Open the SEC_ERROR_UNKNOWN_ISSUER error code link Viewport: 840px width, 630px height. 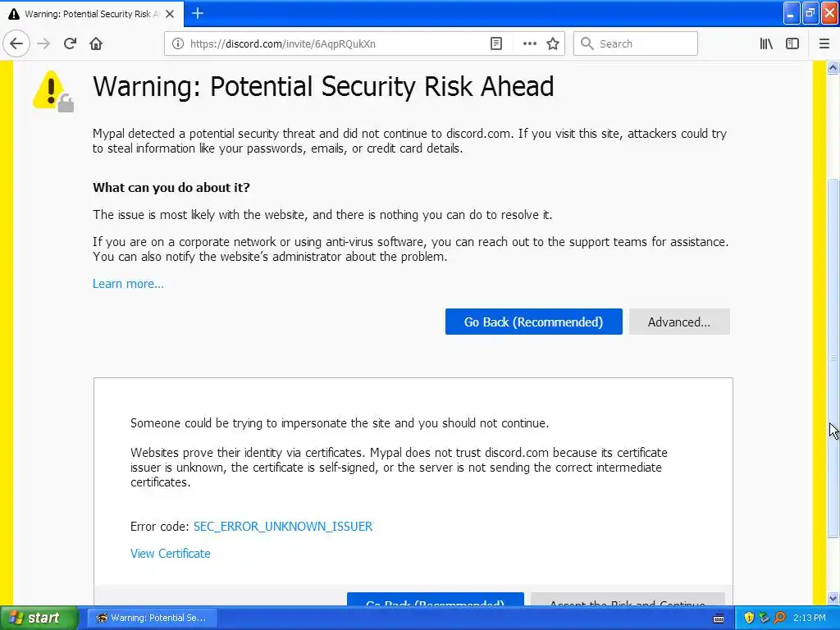[283, 526]
